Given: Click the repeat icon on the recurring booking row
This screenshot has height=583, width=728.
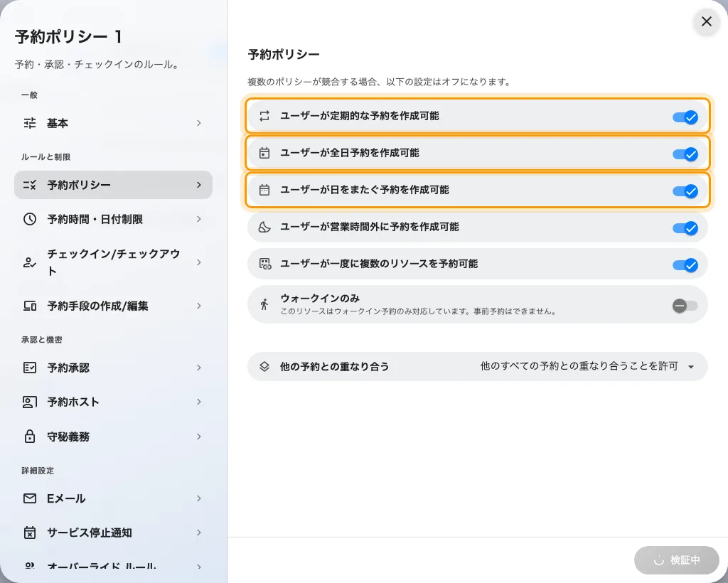Looking at the screenshot, I should [x=264, y=116].
